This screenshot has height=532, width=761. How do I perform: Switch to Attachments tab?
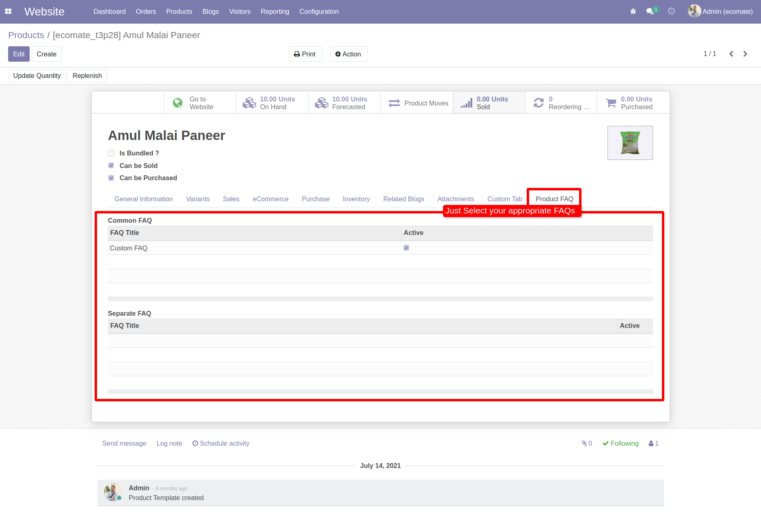(456, 199)
